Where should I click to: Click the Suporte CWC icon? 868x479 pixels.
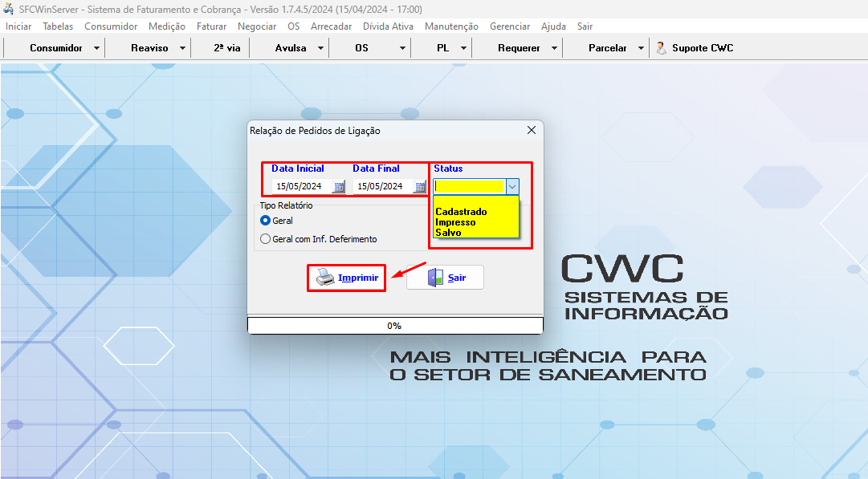click(661, 48)
